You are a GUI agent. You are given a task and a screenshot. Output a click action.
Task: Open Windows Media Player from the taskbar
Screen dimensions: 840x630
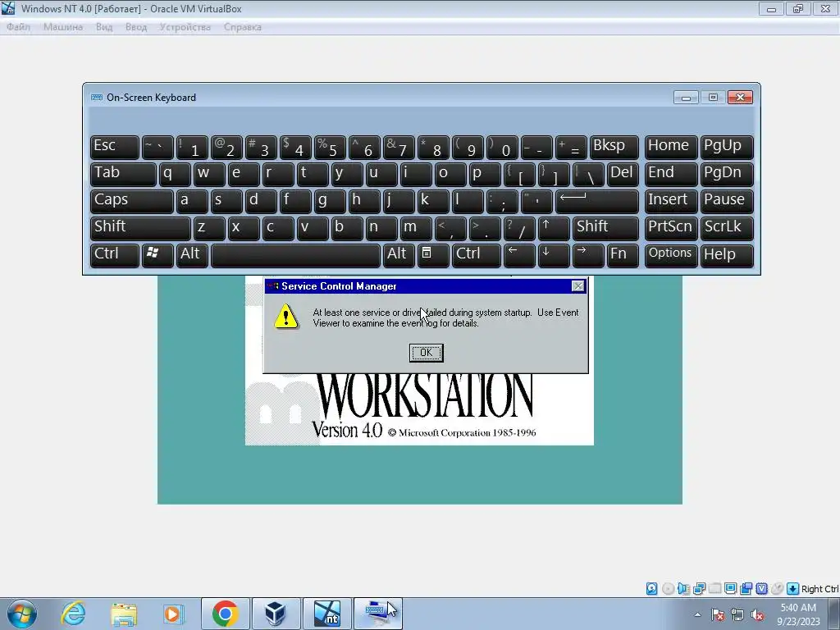(x=174, y=614)
